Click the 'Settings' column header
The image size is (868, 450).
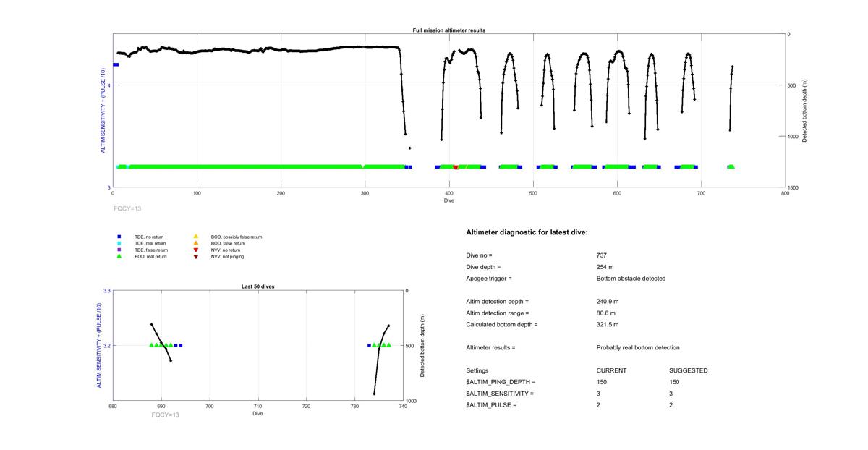click(477, 370)
